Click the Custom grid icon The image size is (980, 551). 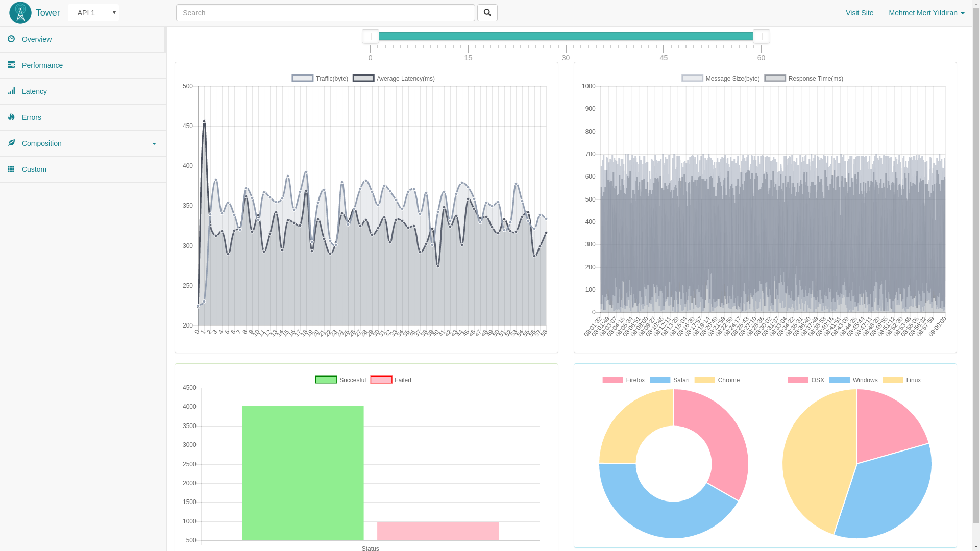[x=11, y=169]
